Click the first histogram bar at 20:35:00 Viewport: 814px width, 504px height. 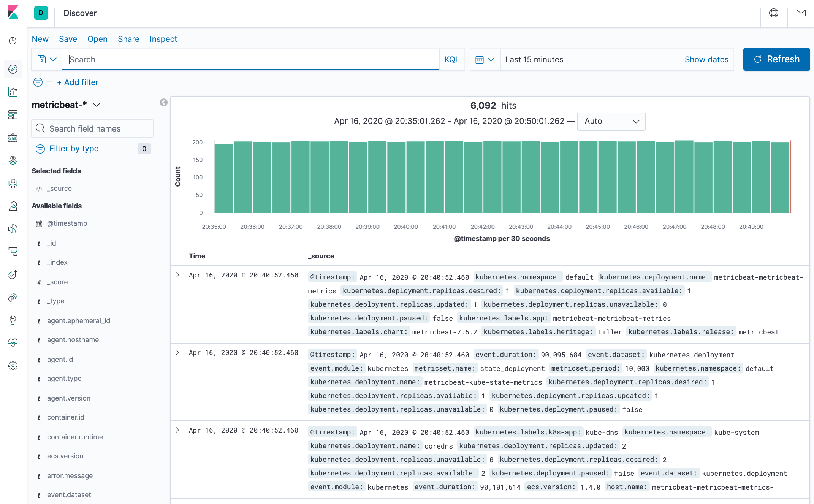coord(224,178)
